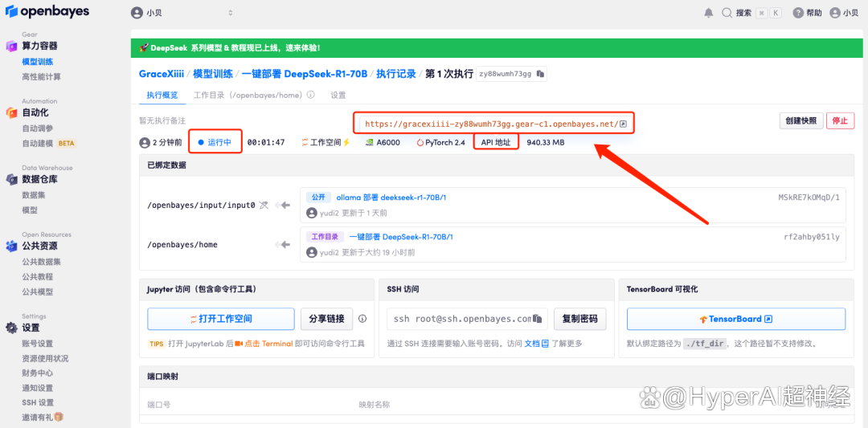Image resolution: width=868 pixels, height=428 pixels.
Task: Click the SSH command input field
Action: [462, 319]
